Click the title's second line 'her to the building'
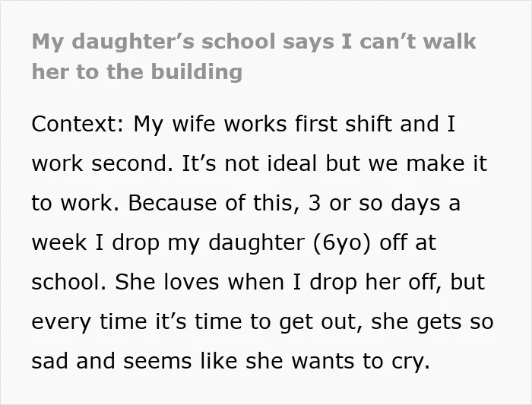The image size is (532, 405). pyautogui.click(x=137, y=72)
